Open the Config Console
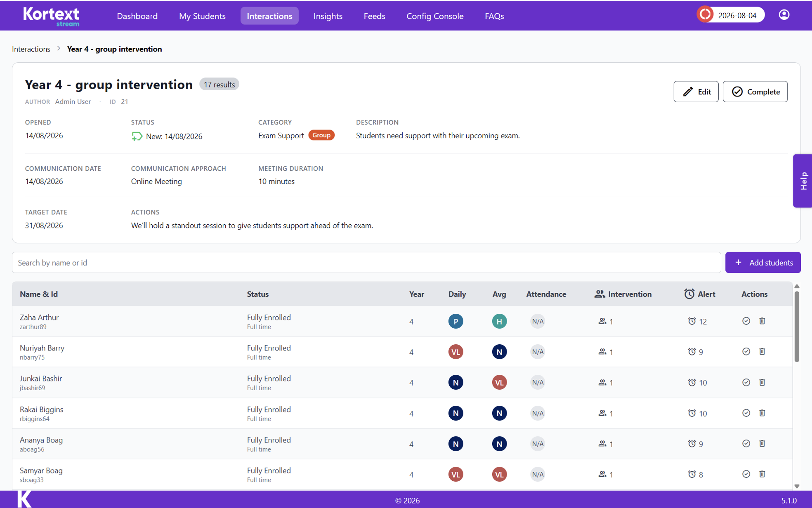The width and height of the screenshot is (812, 508). (435, 16)
